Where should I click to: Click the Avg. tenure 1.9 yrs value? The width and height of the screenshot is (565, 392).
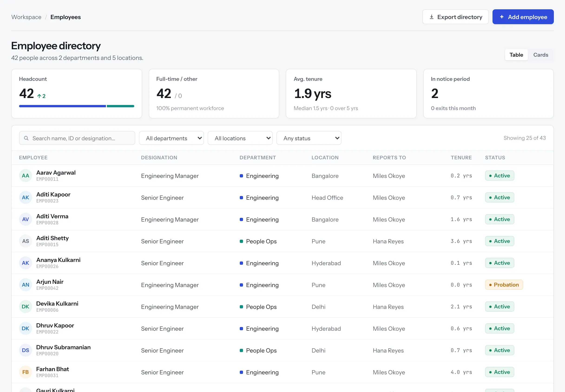[313, 94]
